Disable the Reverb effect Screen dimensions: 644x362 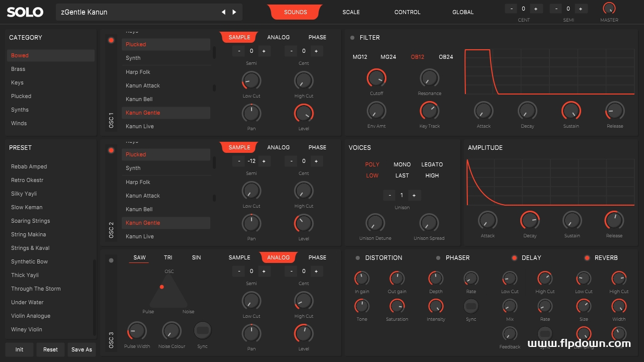pos(587,258)
